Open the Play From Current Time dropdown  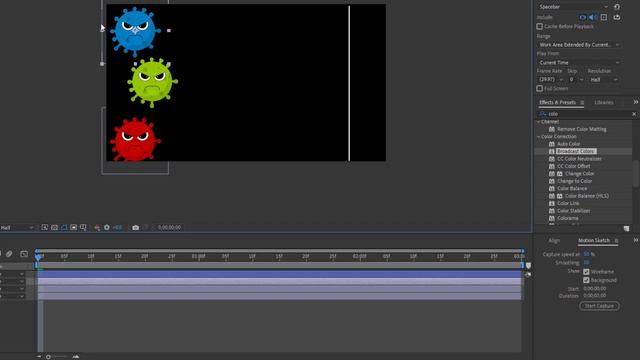point(579,62)
